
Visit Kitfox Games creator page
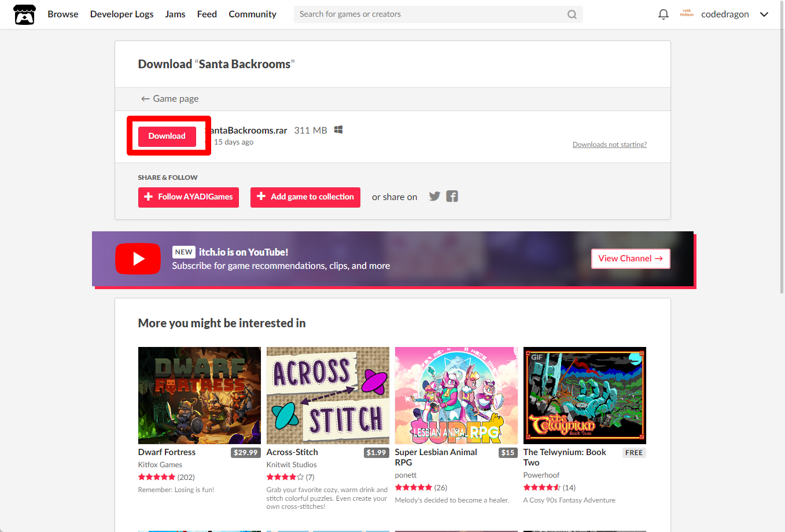point(160,465)
